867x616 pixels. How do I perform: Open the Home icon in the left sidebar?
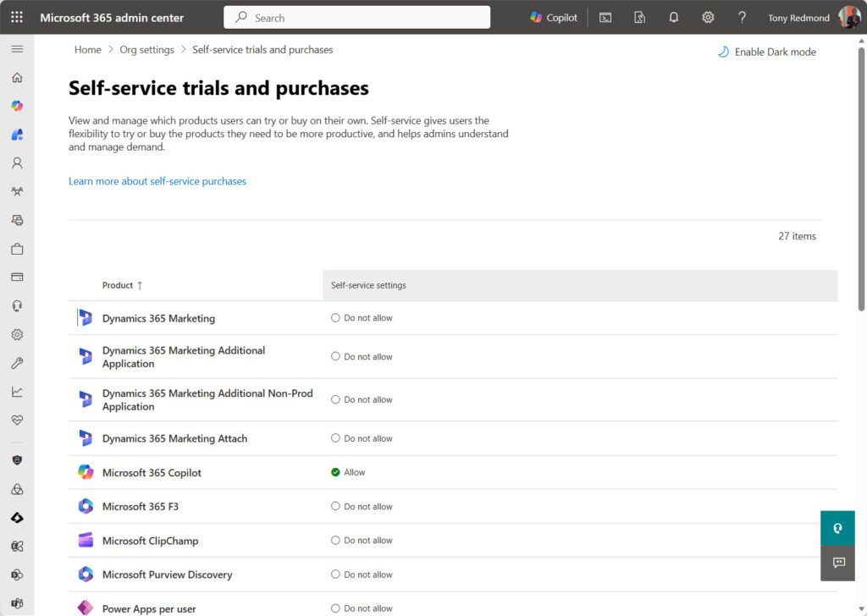pos(16,77)
